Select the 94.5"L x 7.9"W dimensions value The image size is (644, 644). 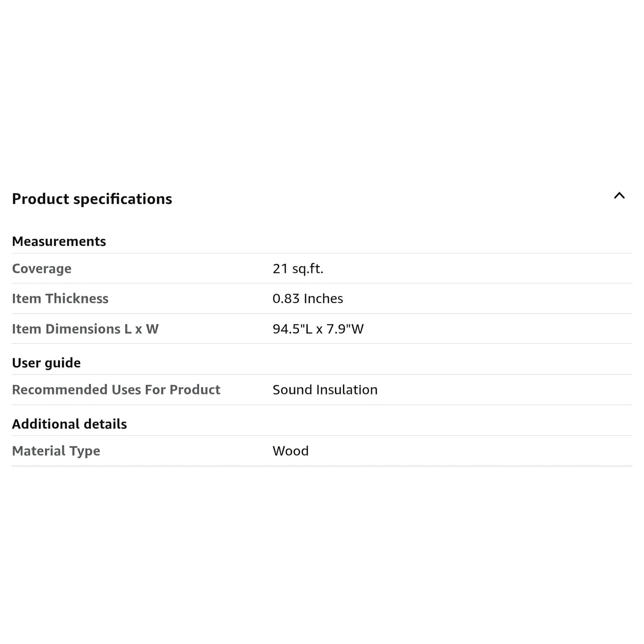318,329
